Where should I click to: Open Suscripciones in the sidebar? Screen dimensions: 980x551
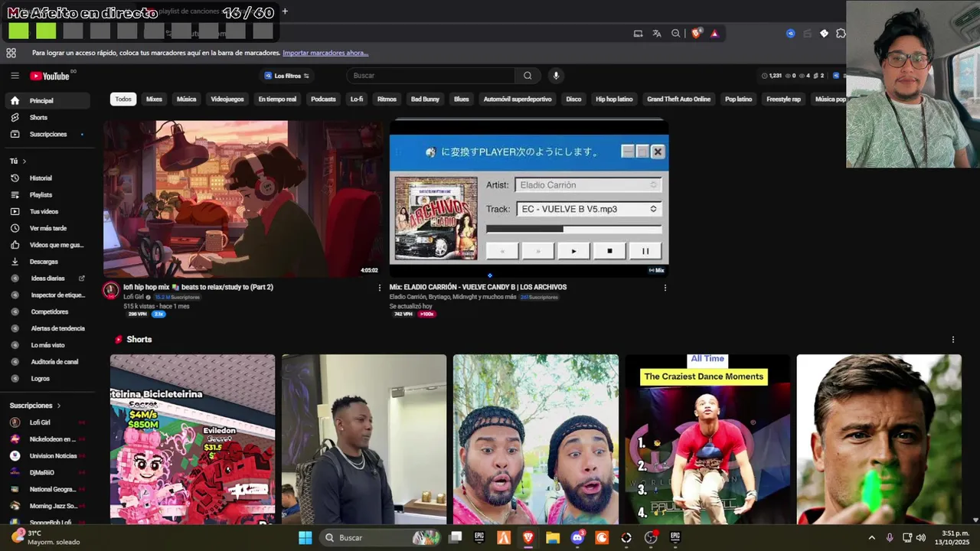pyautogui.click(x=47, y=134)
